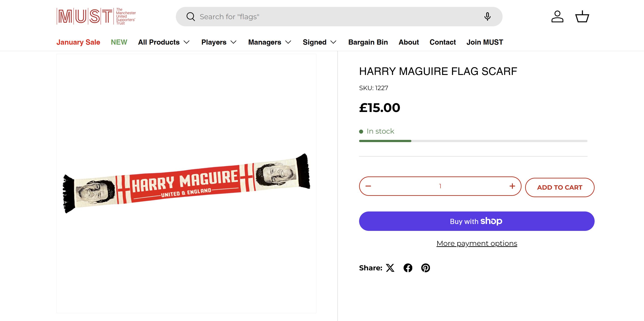Open the account profile icon
The width and height of the screenshot is (644, 321).
click(557, 17)
